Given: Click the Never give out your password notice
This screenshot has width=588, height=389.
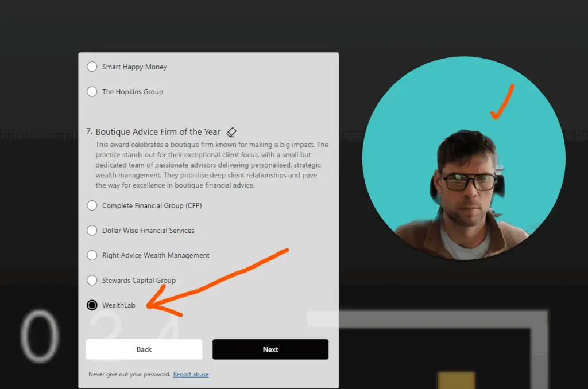Looking at the screenshot, I should click(129, 375).
